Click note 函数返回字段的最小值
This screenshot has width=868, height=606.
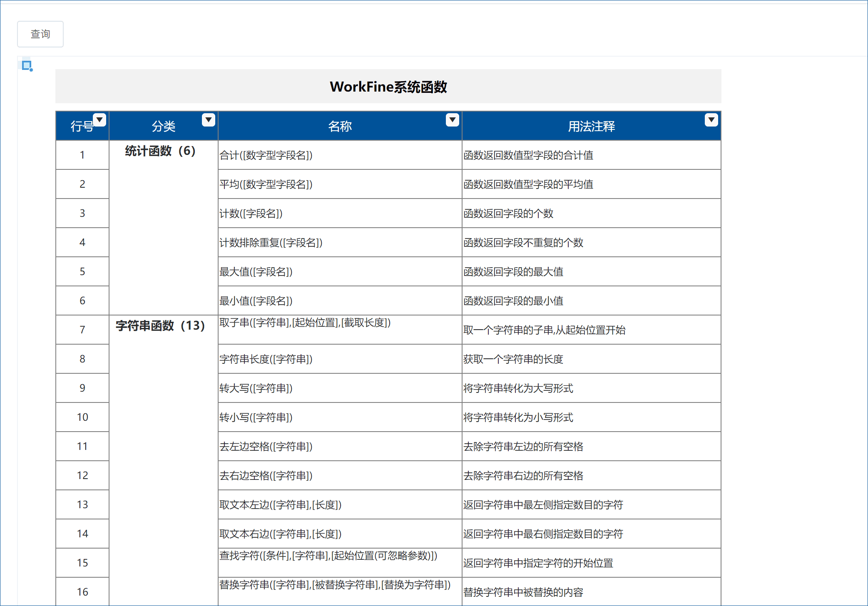pos(592,301)
